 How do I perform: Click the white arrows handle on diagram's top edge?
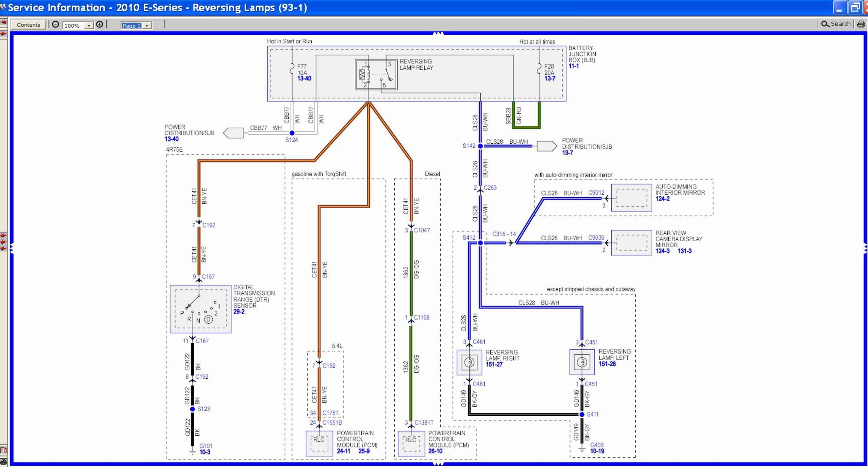[x=438, y=33]
